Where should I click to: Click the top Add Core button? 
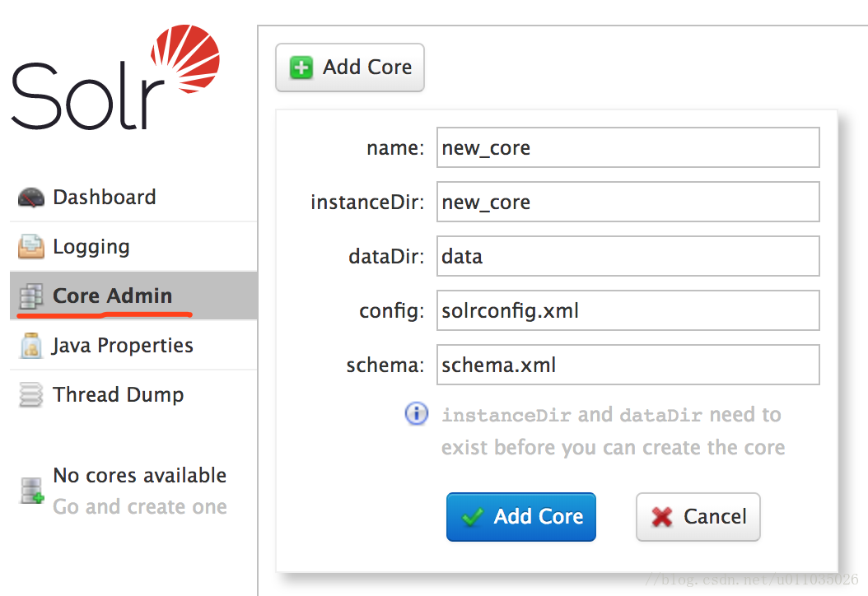350,68
